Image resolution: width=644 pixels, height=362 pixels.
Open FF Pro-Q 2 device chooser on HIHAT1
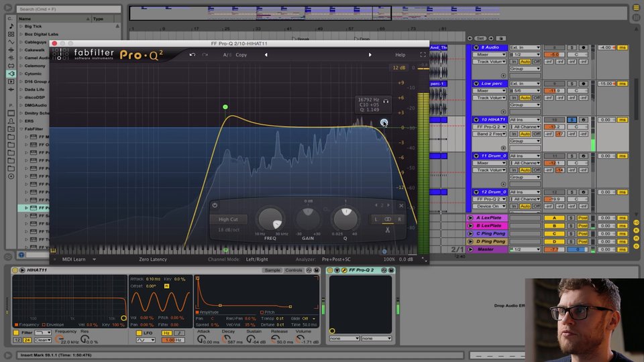pos(490,127)
